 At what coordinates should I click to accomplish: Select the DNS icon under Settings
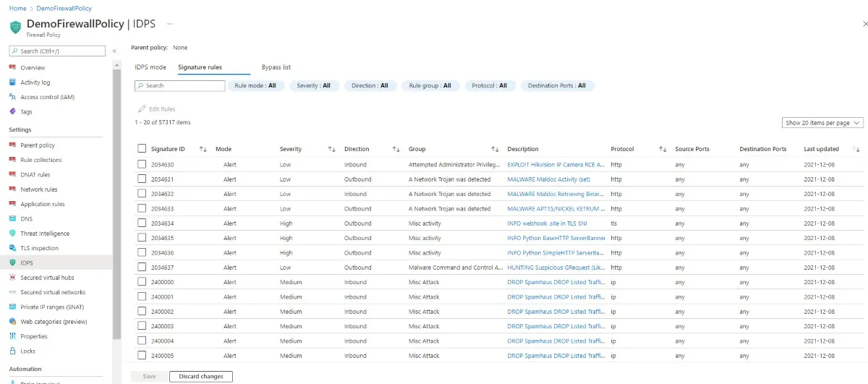[x=13, y=218]
